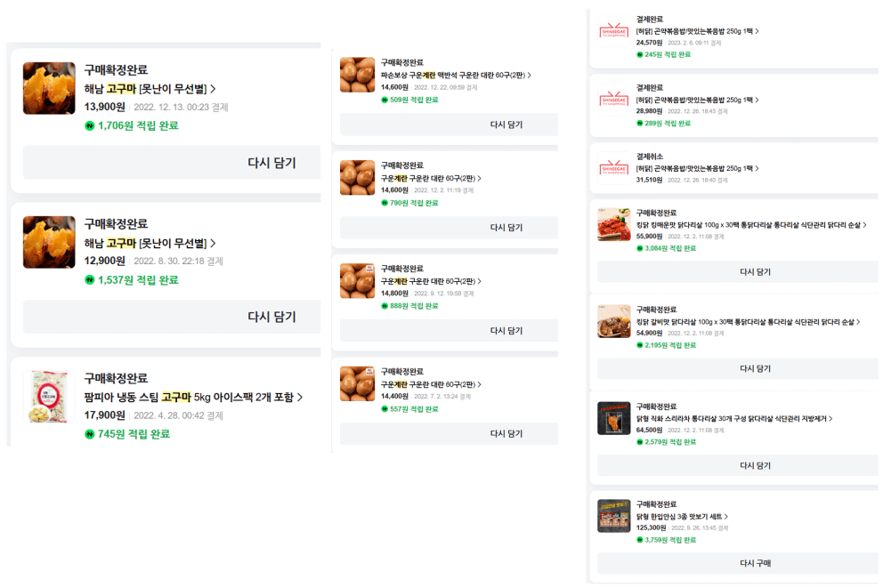The height and width of the screenshot is (588, 883).
Task: Click the chevron after the 14,400원 구운계란 title
Action: (x=479, y=384)
